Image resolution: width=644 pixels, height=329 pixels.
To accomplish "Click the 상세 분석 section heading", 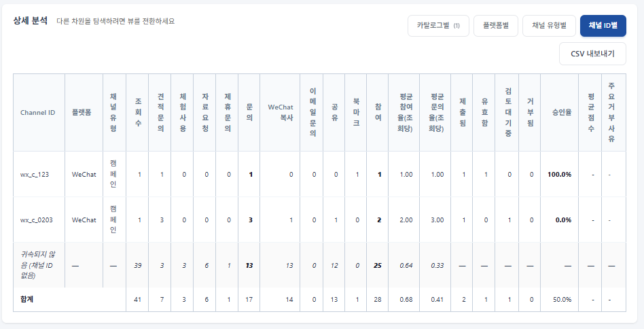I will (31, 20).
